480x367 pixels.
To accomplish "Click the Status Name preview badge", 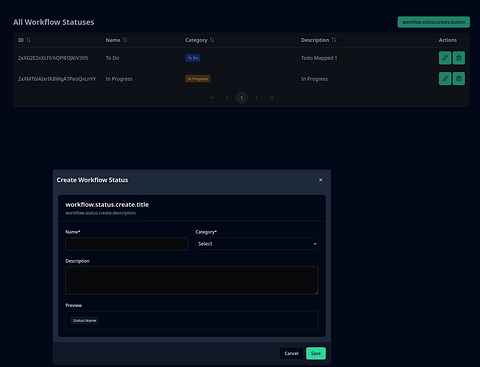I will (x=85, y=321).
